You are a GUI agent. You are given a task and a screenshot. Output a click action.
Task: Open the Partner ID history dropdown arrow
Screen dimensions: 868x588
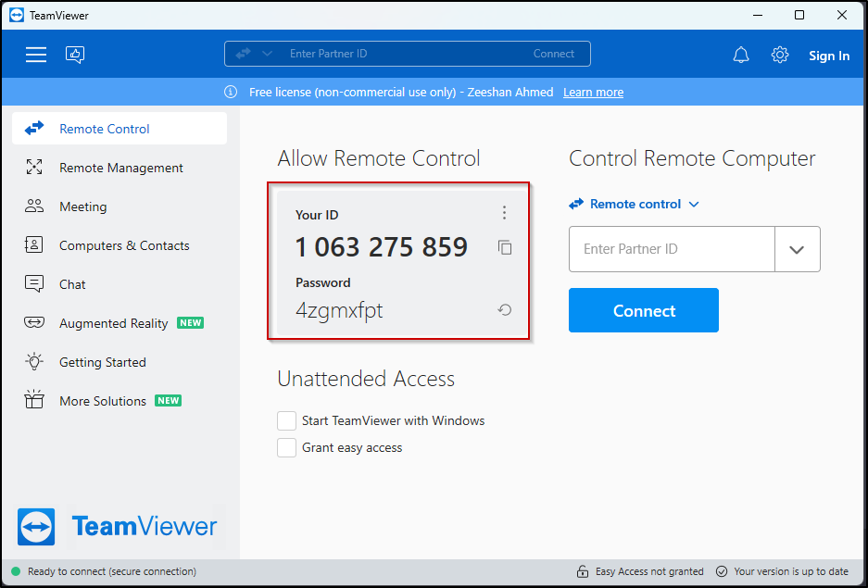point(797,249)
